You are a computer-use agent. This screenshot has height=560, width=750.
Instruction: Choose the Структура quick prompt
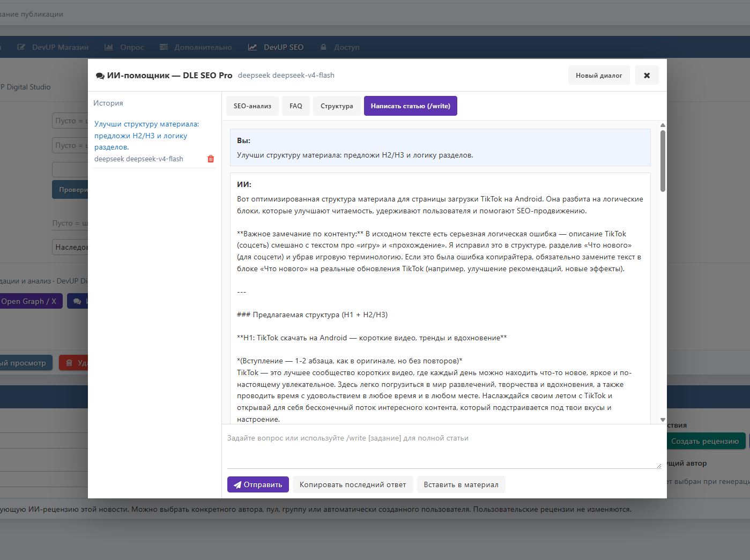click(337, 106)
